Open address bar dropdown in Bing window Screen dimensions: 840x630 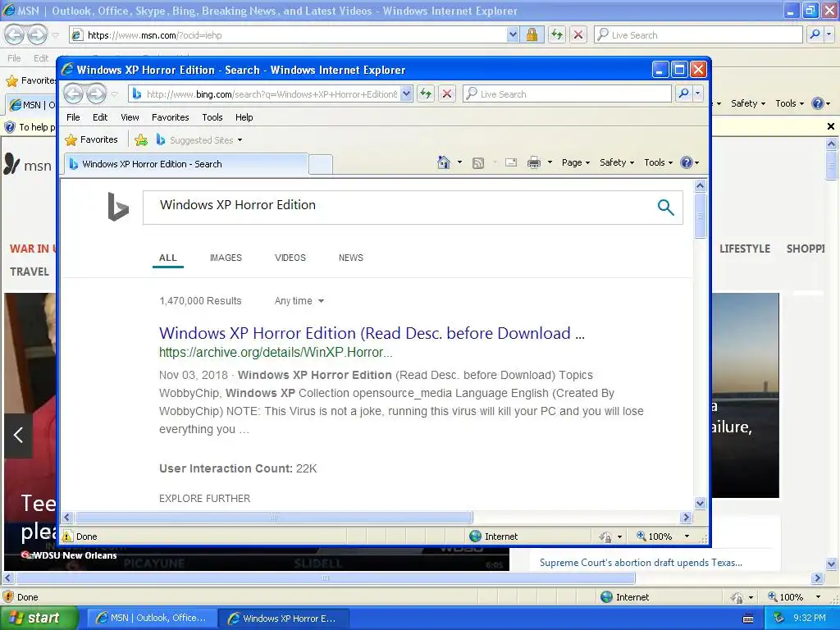coord(406,94)
